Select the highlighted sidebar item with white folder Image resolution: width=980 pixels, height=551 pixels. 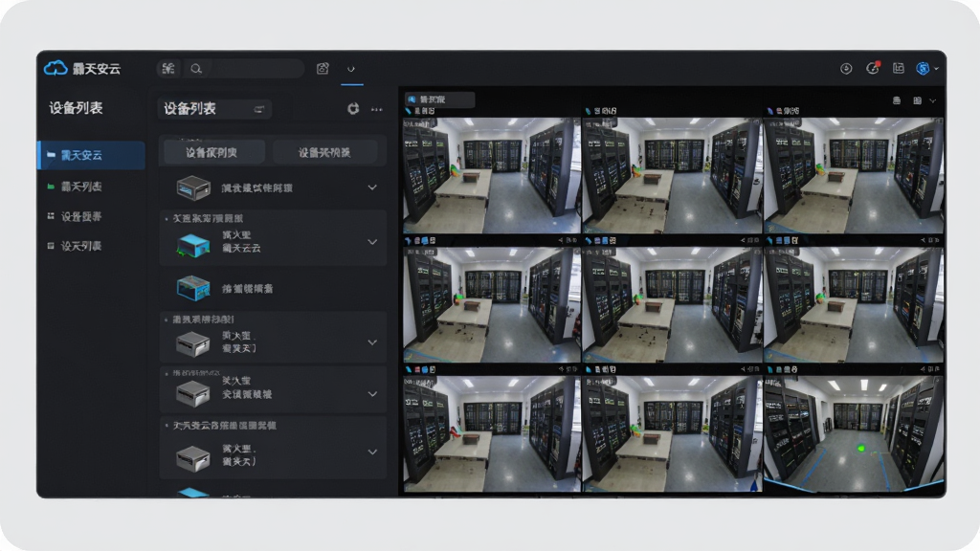pos(92,155)
